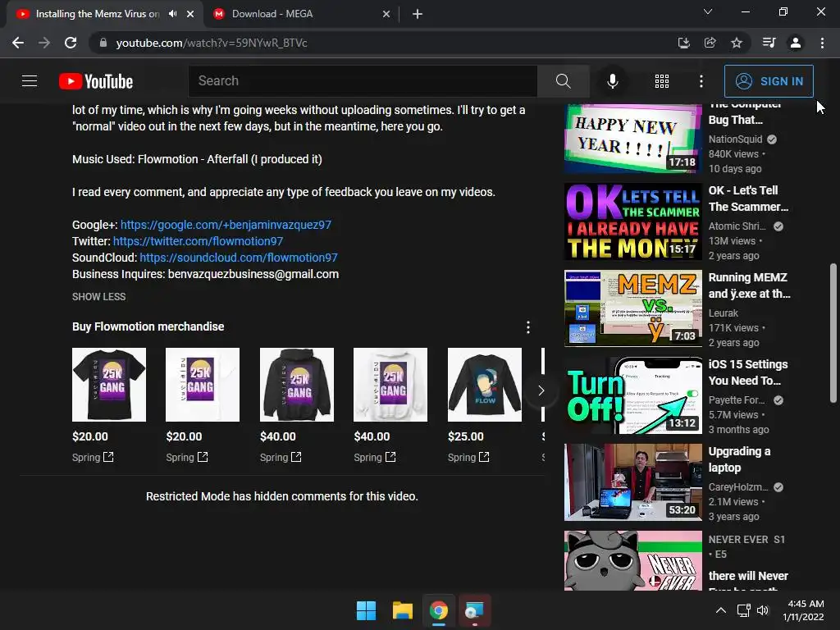Image resolution: width=840 pixels, height=630 pixels.
Task: Open MEMZ vs ÿ video thumbnail
Action: pos(633,308)
